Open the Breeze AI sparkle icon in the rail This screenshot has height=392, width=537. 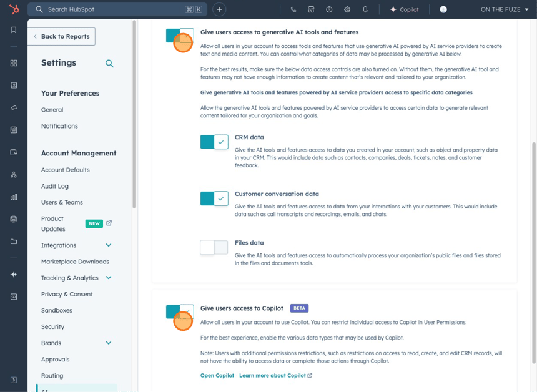[x=14, y=275]
